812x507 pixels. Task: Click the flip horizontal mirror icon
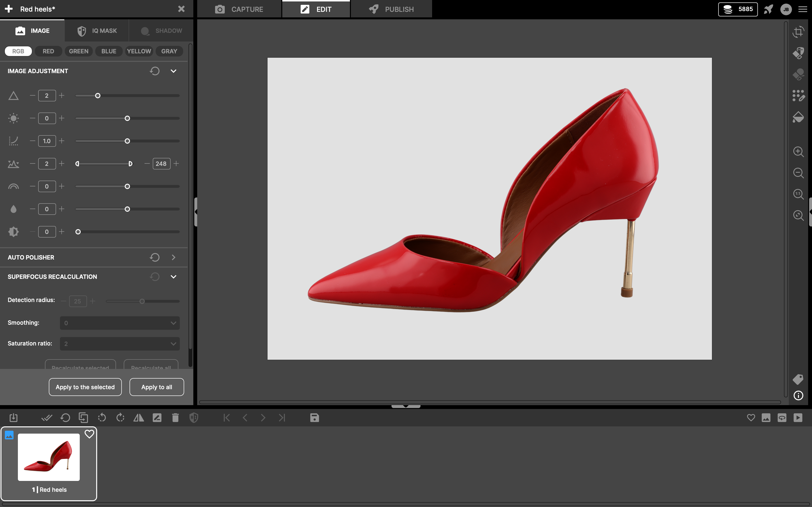click(x=138, y=417)
